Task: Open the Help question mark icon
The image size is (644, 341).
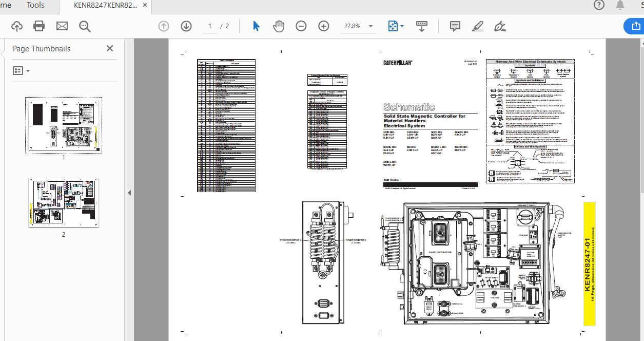Action: (x=599, y=5)
